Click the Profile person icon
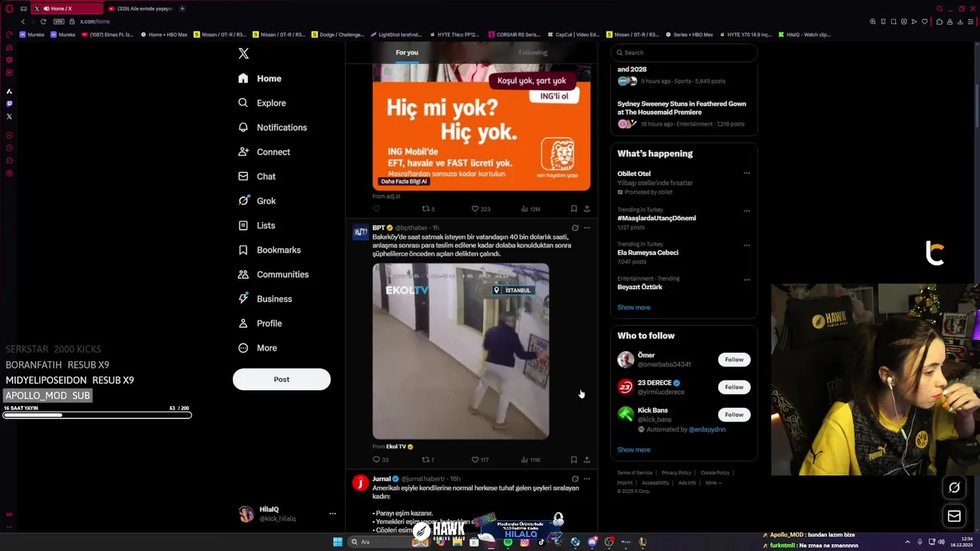This screenshot has width=980, height=551. pyautogui.click(x=243, y=324)
